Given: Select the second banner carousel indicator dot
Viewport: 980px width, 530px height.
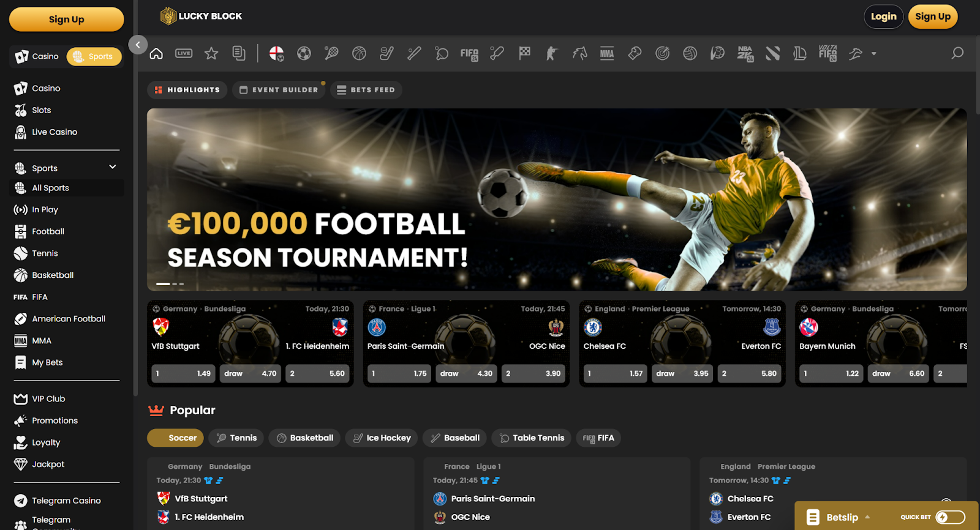Looking at the screenshot, I should point(175,284).
